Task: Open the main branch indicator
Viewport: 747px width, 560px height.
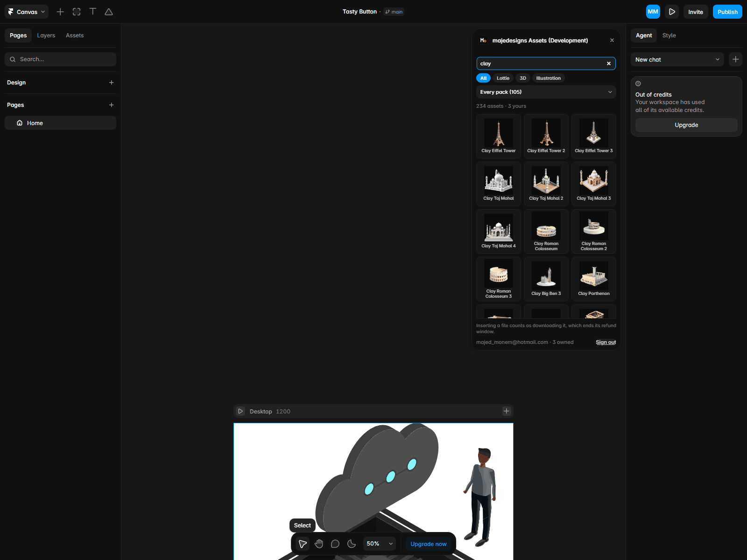Action: pos(394,12)
